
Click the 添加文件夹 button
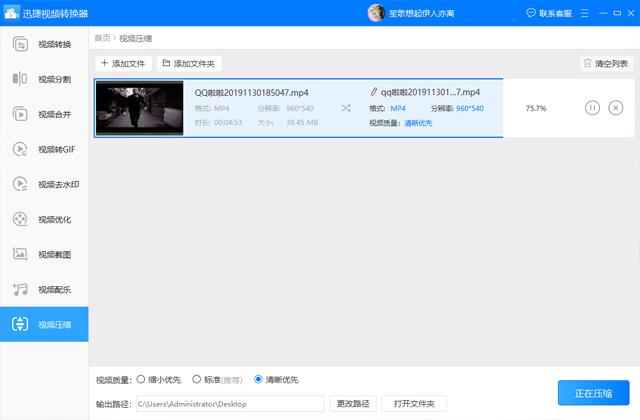click(189, 63)
